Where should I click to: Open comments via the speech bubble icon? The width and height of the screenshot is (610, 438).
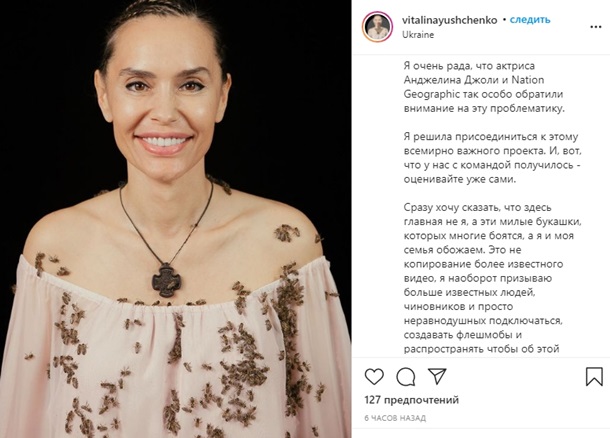405,377
